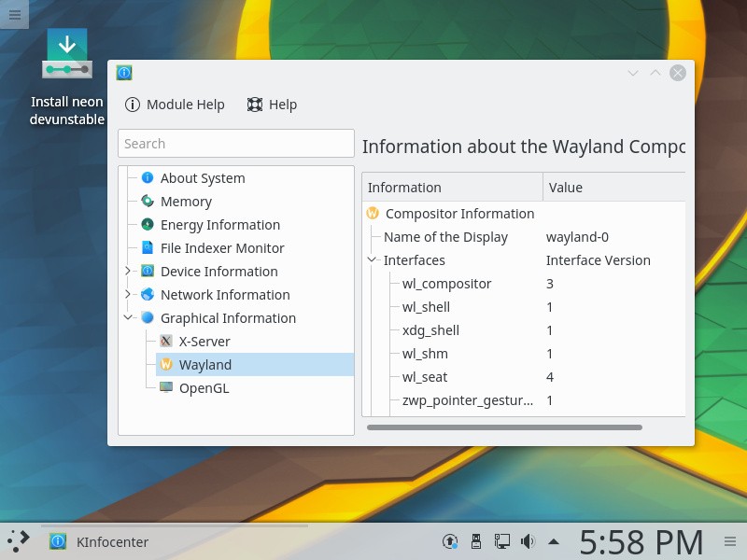The image size is (747, 560).
Task: Collapse the Graphical Information branch
Action: click(x=128, y=317)
